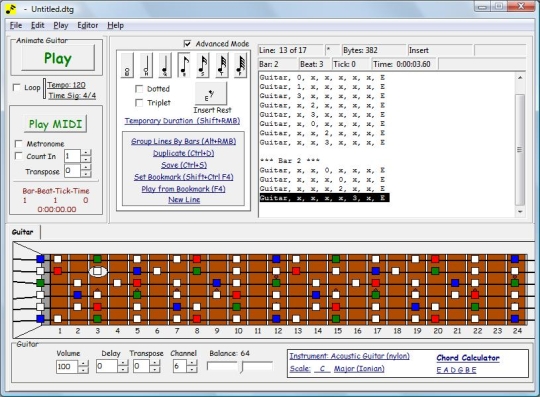Enable the Loop checkbox
The height and width of the screenshot is (397, 540).
(17, 87)
